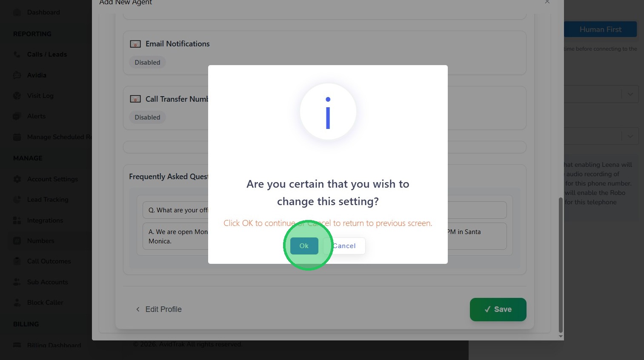The height and width of the screenshot is (360, 644).
Task: Click the Block Caller person icon
Action: pyautogui.click(x=17, y=303)
